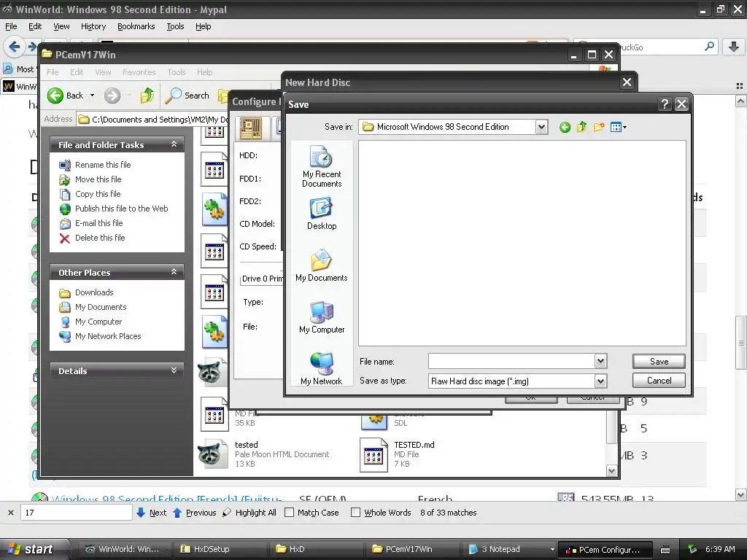This screenshot has width=747, height=560.
Task: Cancel the Save dialog
Action: (x=659, y=381)
